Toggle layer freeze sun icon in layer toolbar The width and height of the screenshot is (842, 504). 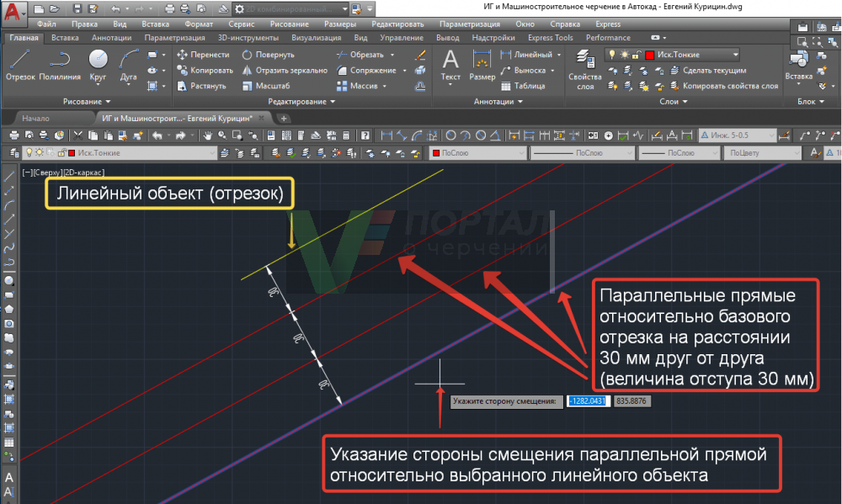(40, 153)
